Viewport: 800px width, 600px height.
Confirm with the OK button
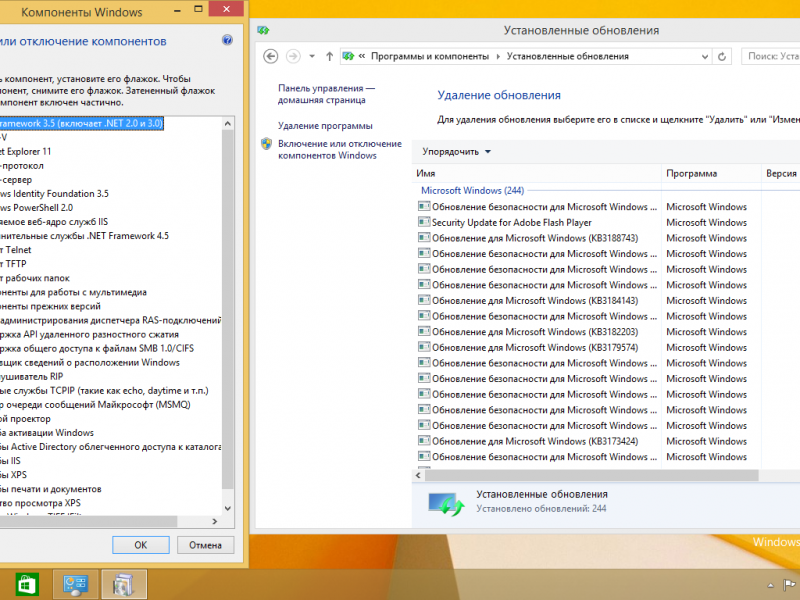[x=141, y=545]
